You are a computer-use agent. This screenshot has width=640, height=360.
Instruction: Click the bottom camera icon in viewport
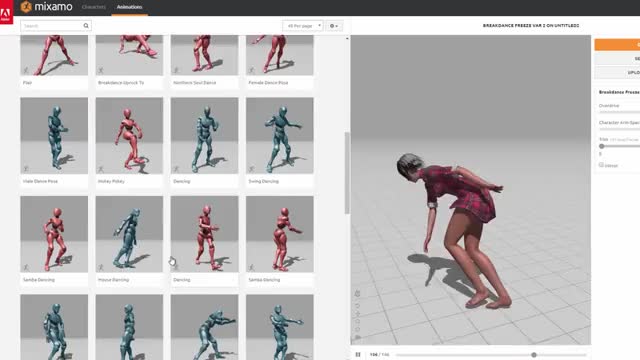358,337
